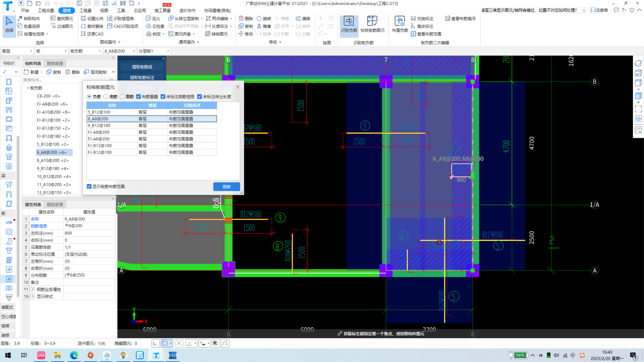Viewport: 644px width, 362px height.
Task: Open the 视图 ribbon tab
Action: click(104, 10)
